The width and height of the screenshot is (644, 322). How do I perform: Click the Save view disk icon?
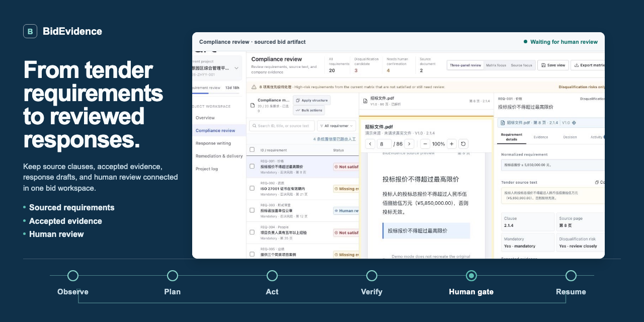click(543, 65)
